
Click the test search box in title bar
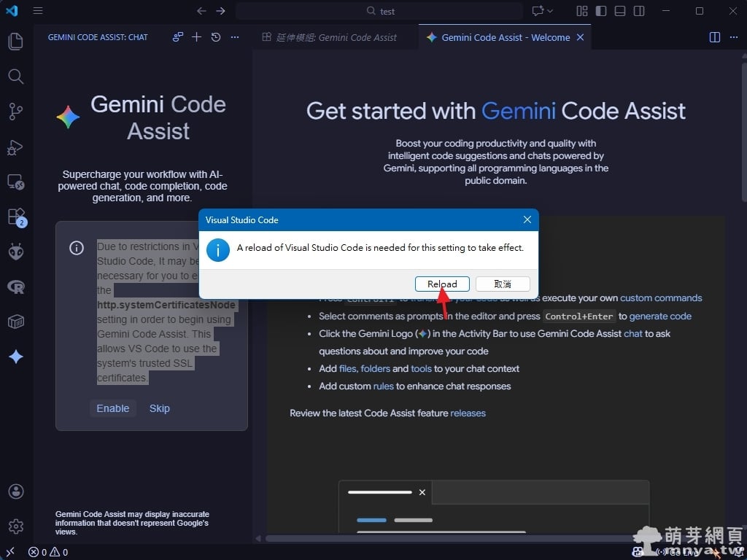pyautogui.click(x=379, y=11)
